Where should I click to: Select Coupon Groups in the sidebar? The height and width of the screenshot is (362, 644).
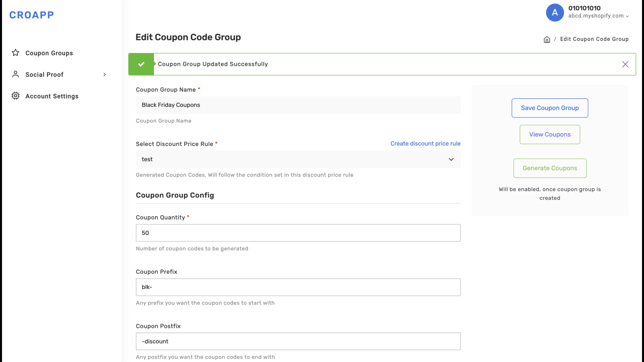(49, 53)
